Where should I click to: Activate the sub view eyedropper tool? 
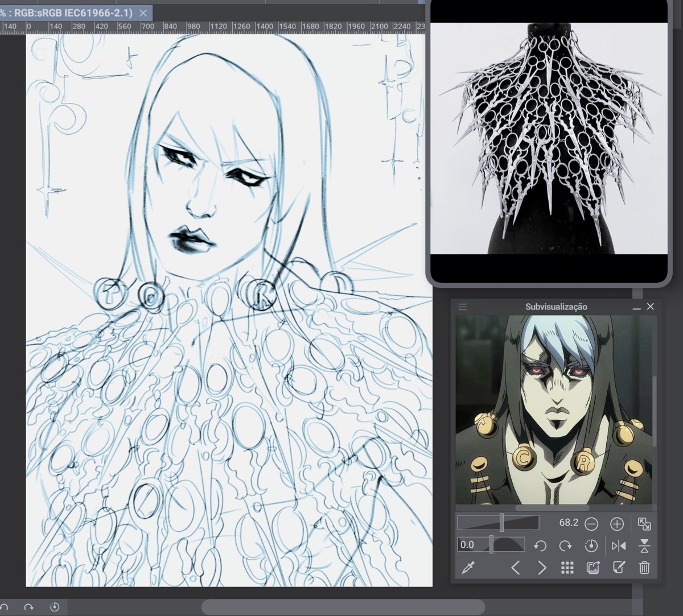pyautogui.click(x=468, y=568)
